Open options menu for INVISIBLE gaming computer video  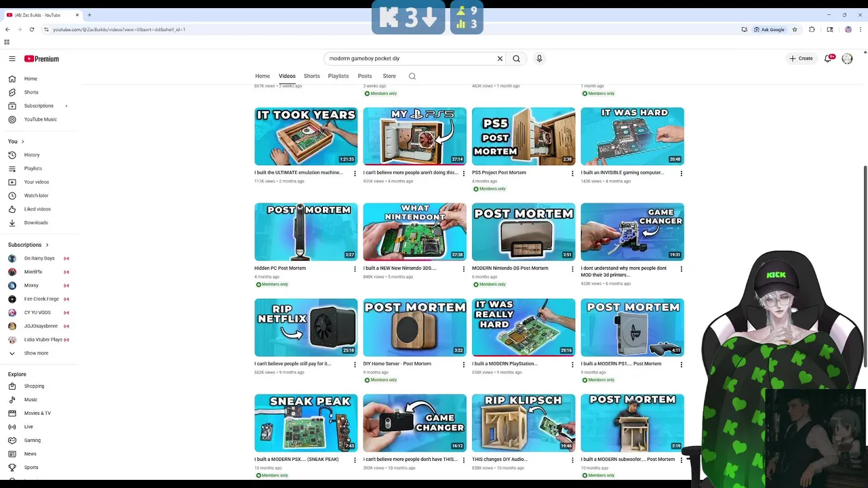point(681,174)
